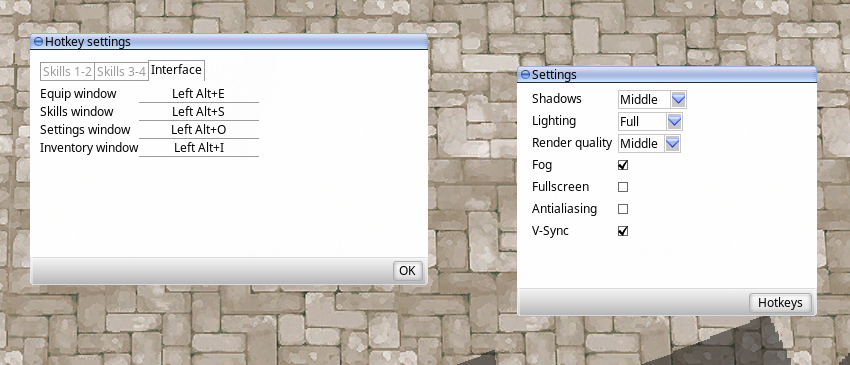The width and height of the screenshot is (850, 365).
Task: Disable the V-Sync checkbox
Action: tap(623, 231)
